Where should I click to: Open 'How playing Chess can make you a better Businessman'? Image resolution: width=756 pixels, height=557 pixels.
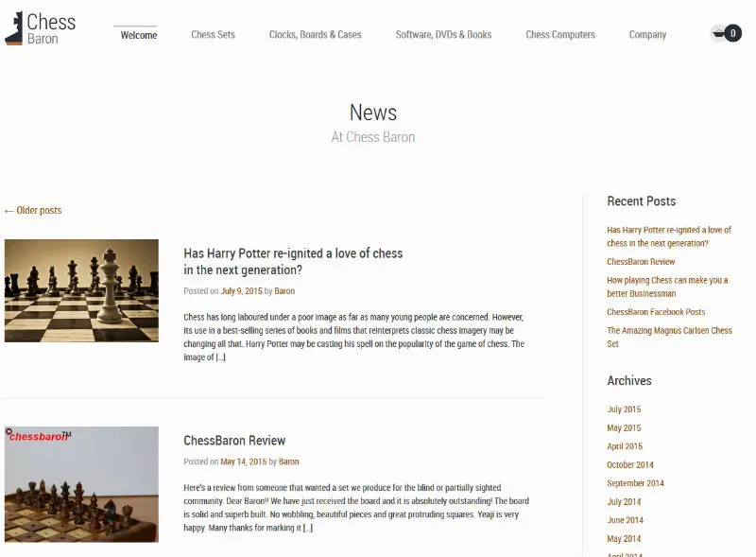667,287
